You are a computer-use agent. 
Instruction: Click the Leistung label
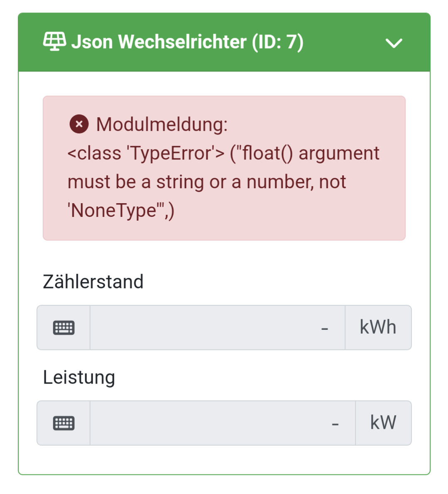pos(79,377)
